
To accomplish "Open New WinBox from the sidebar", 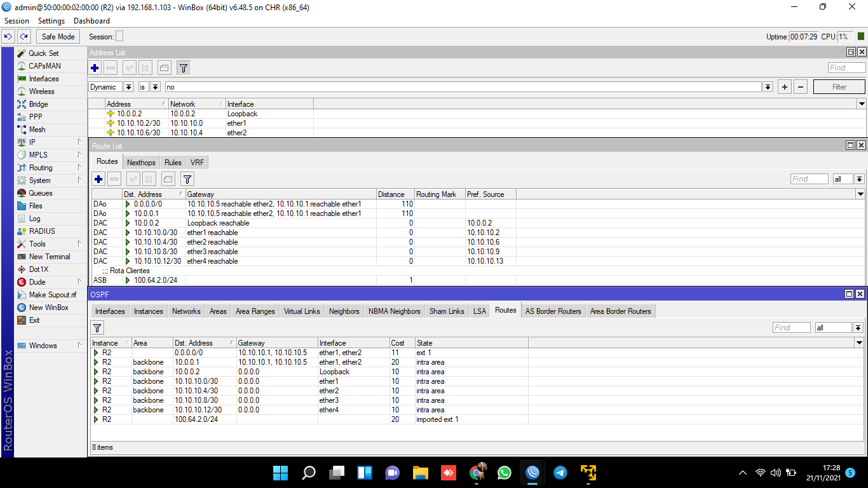I will (x=49, y=308).
